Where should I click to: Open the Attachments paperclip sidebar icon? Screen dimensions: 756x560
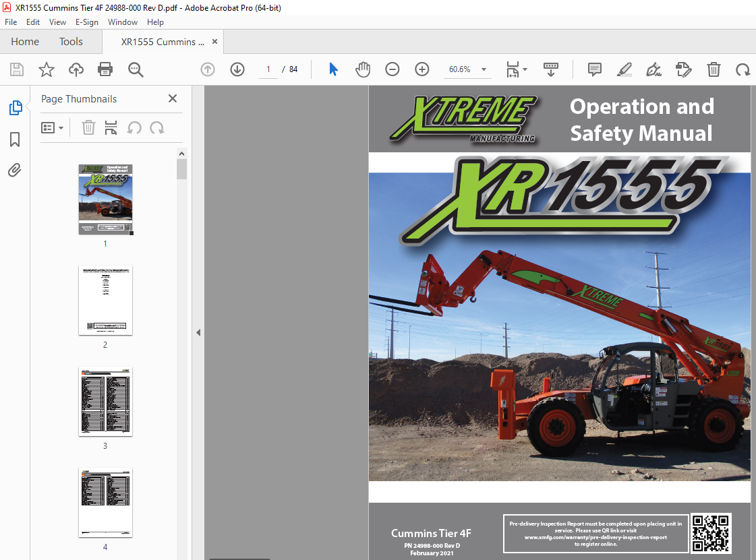[14, 170]
